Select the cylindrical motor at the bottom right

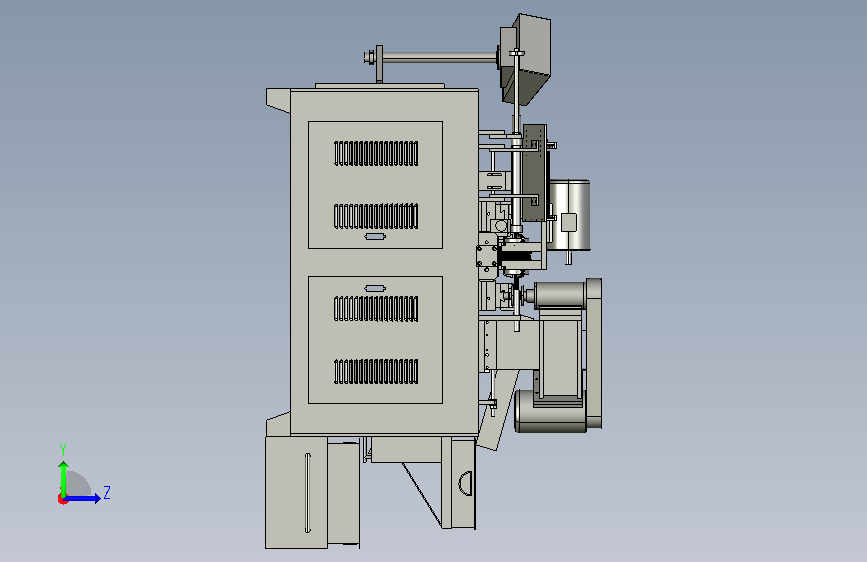[550, 411]
